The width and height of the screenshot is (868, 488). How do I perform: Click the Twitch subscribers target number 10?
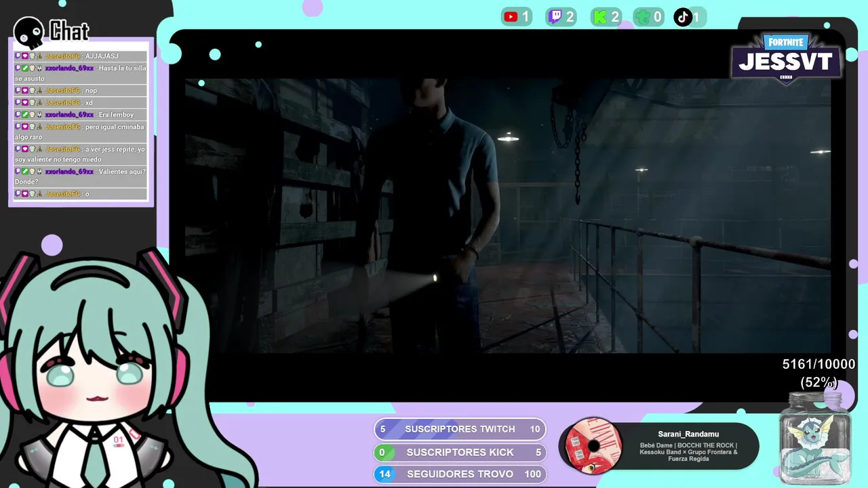pyautogui.click(x=535, y=429)
